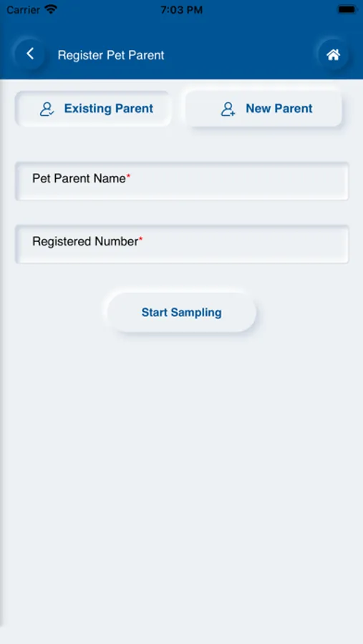363x644 pixels.
Task: Click the person-with-plus icon on New Parent
Action: point(228,109)
